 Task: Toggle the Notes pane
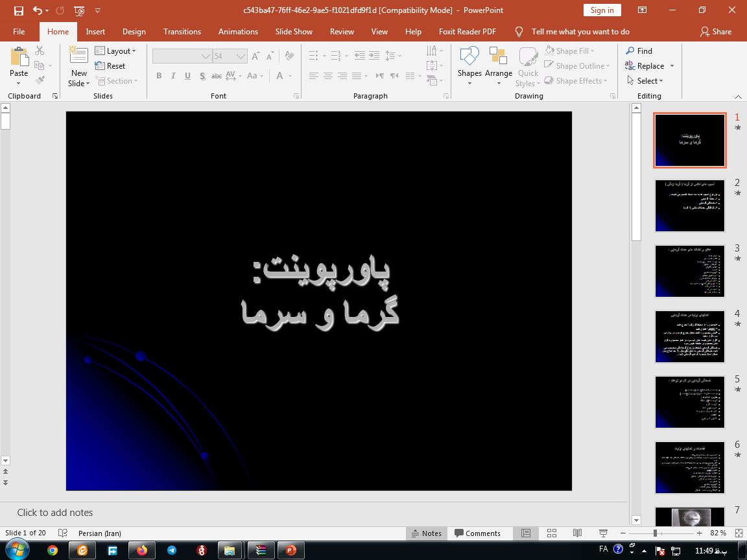426,533
